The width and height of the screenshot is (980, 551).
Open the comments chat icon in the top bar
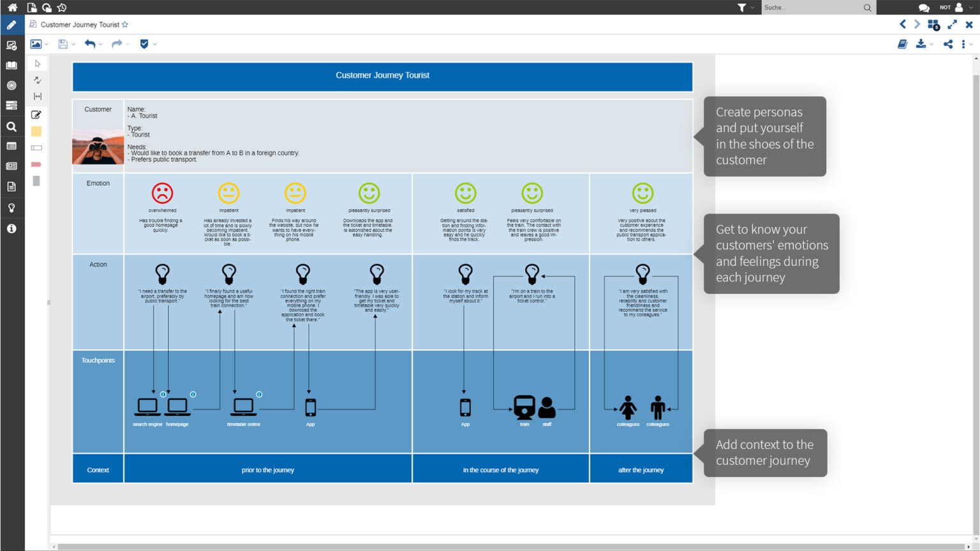pyautogui.click(x=924, y=7)
